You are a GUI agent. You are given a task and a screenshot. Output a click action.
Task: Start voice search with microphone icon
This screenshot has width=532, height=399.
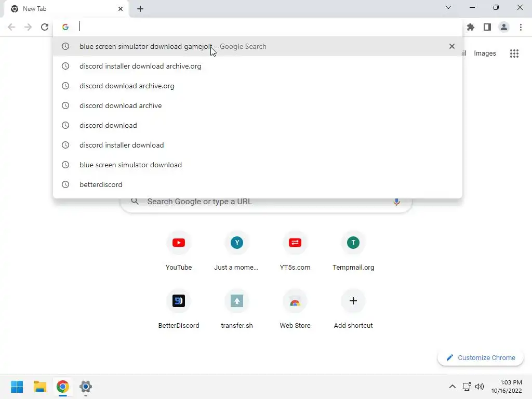(396, 202)
